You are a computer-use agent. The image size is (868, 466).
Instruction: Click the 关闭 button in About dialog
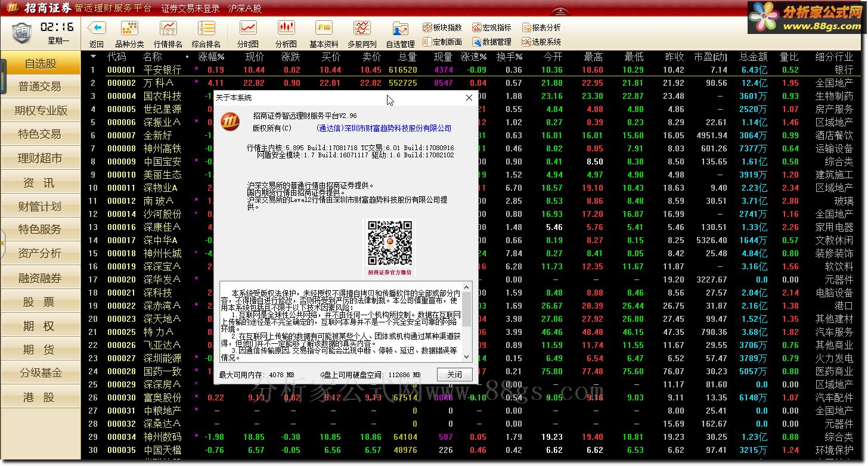point(454,374)
